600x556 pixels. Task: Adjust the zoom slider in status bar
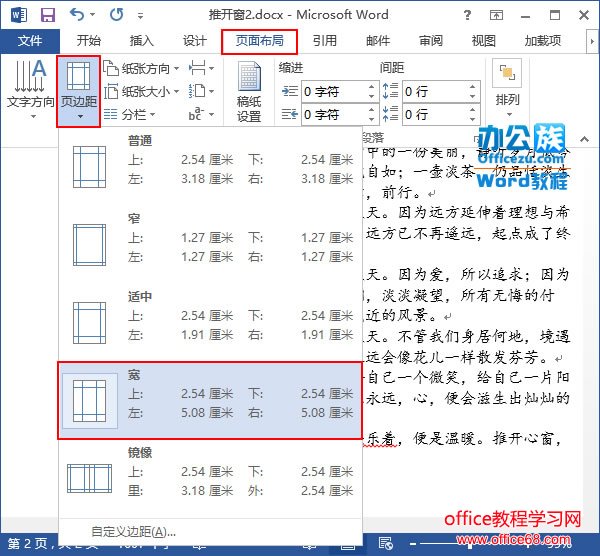click(469, 544)
